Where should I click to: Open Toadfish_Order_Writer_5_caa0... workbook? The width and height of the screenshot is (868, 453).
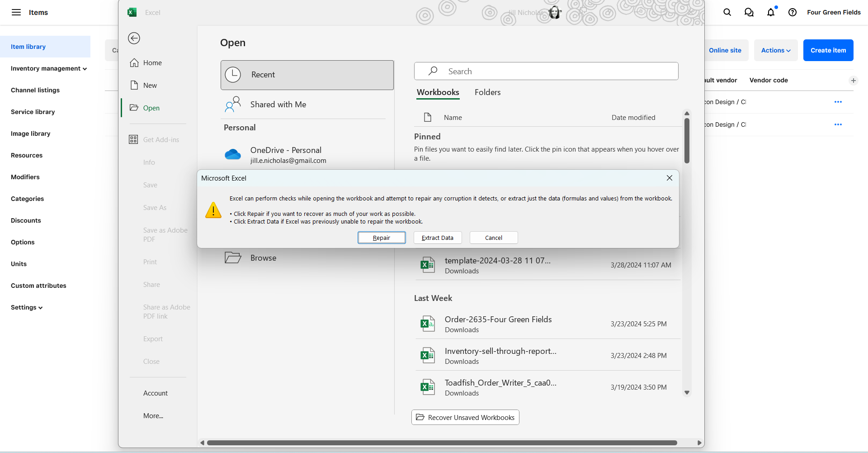pos(547,387)
